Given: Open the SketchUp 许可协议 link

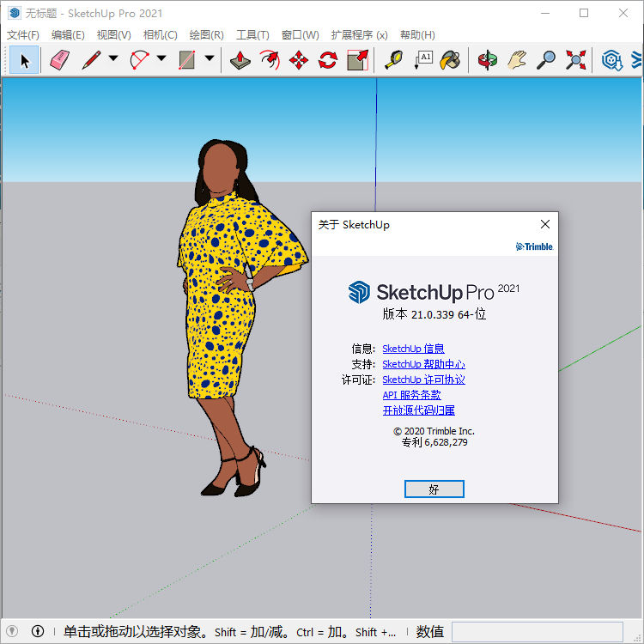Looking at the screenshot, I should 423,380.
